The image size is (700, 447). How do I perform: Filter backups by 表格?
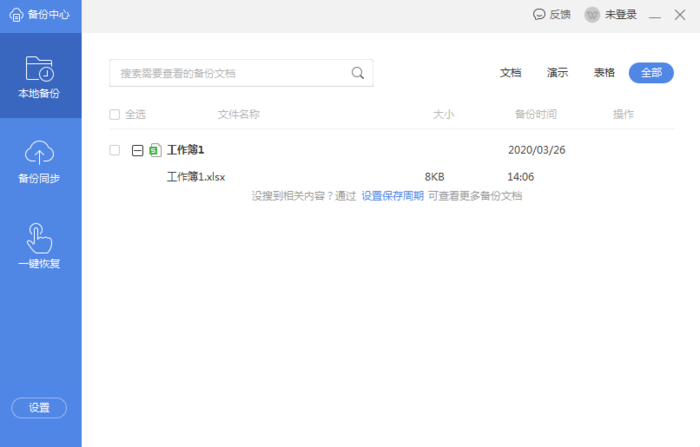(x=604, y=73)
